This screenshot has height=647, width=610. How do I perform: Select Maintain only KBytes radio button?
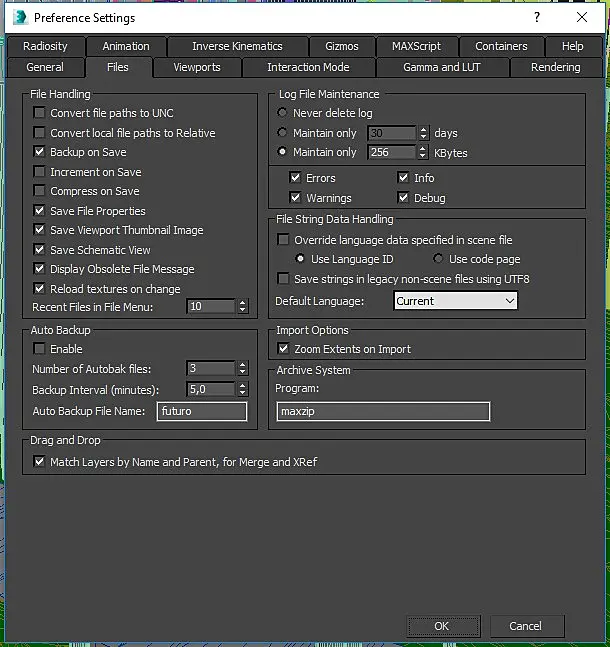coord(282,152)
